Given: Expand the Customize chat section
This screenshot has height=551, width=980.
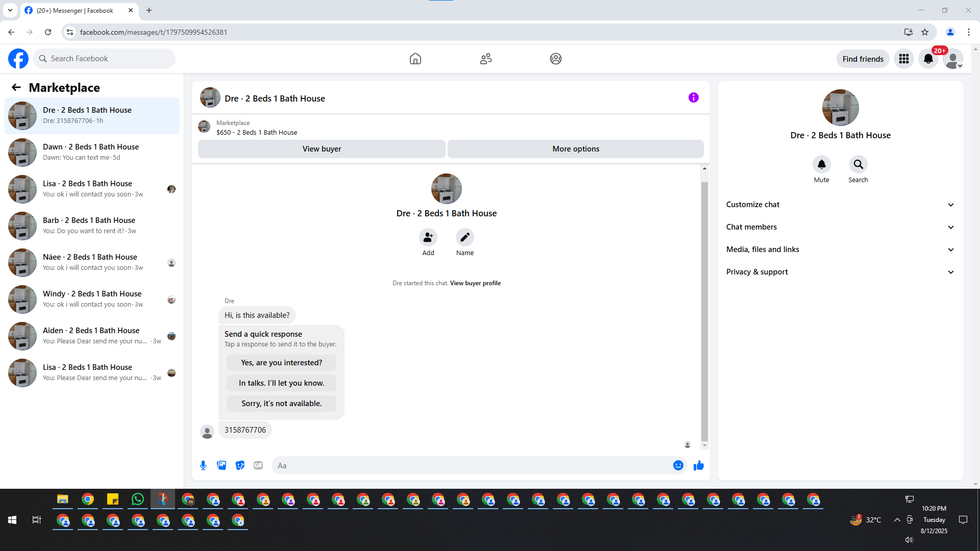Looking at the screenshot, I should pos(840,205).
